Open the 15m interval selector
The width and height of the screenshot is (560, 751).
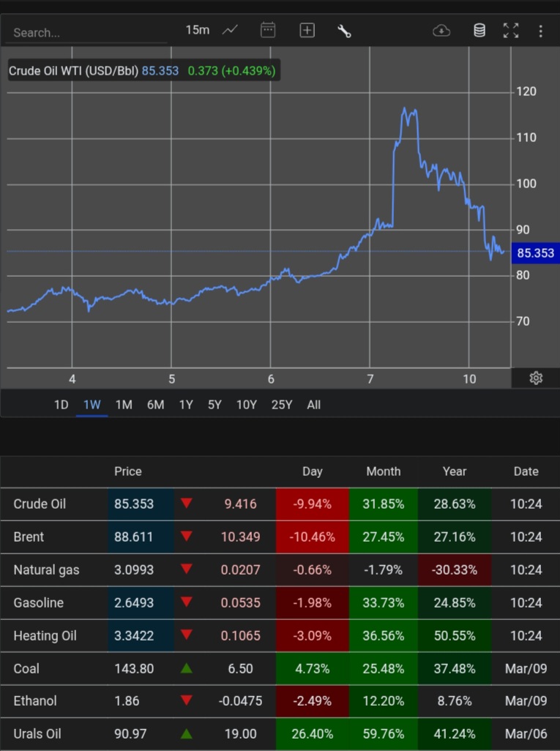[198, 30]
